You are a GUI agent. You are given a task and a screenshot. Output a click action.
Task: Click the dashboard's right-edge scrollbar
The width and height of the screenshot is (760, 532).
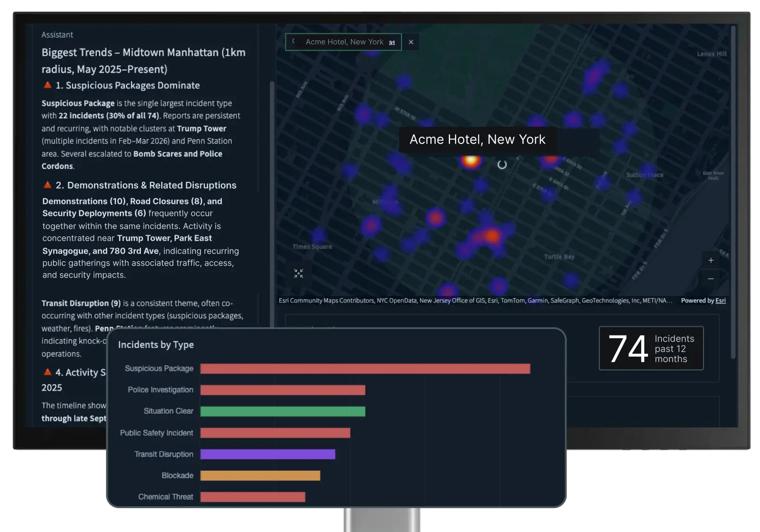pos(733,192)
